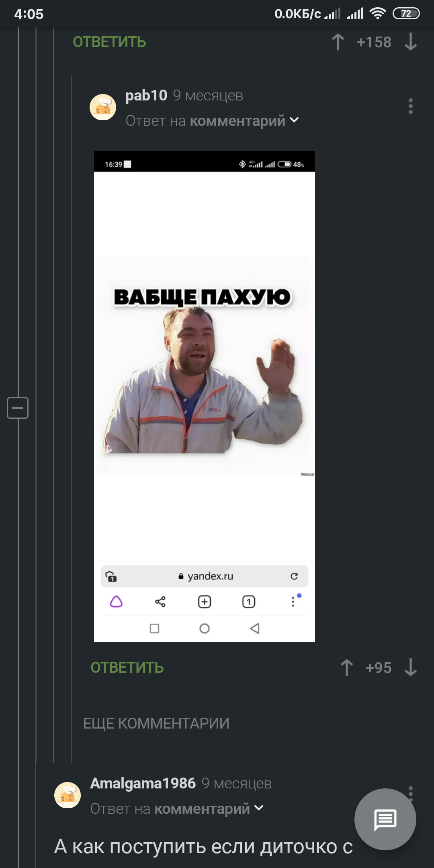Tap the Wi-Fi status bar icon
This screenshot has height=868, width=434.
point(377,14)
